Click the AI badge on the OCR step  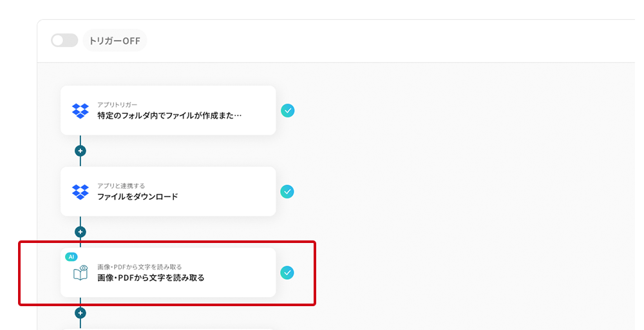click(71, 256)
